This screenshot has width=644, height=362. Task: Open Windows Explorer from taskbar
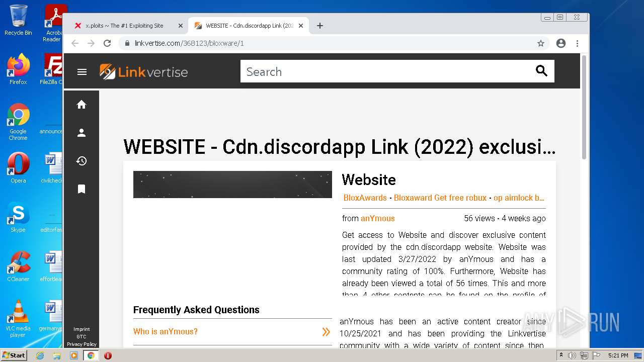(x=57, y=355)
